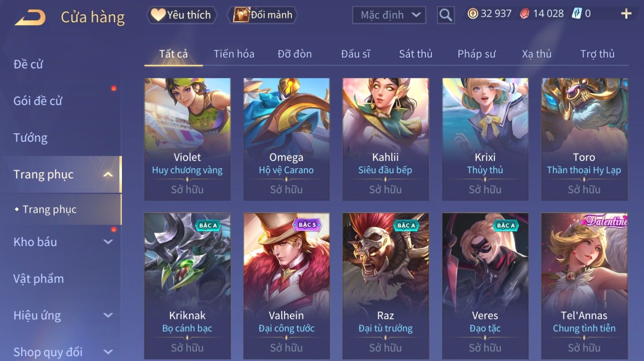Image resolution: width=644 pixels, height=361 pixels.
Task: Collapse the Trang phục sidebar section
Action: 108,174
